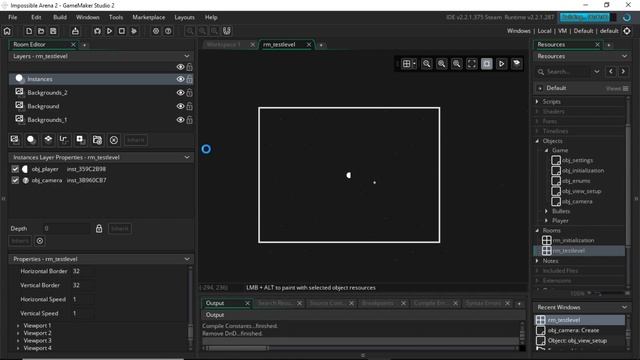Viewport: 640px width, 360px height.
Task: Click the Horizontal Border value field
Action: tap(84, 271)
